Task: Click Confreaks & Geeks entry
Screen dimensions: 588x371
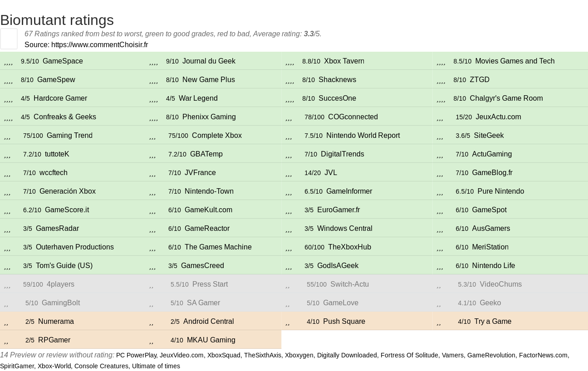Action: pyautogui.click(x=65, y=117)
